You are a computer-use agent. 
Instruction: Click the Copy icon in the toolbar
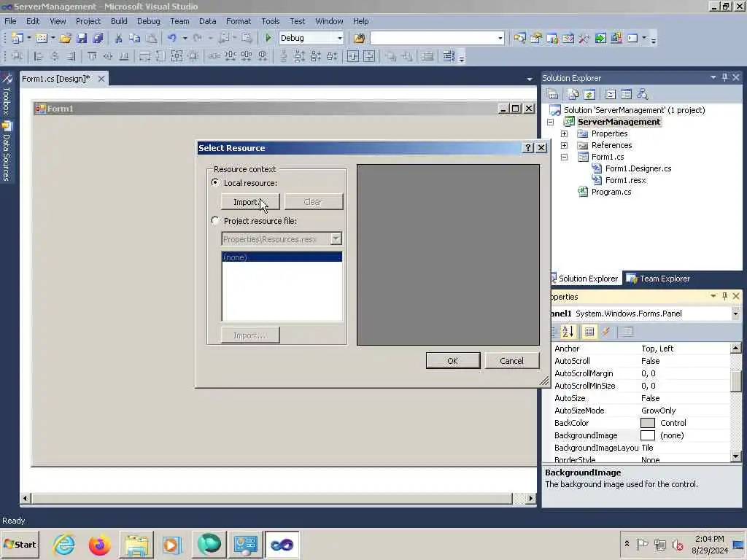[x=135, y=38]
